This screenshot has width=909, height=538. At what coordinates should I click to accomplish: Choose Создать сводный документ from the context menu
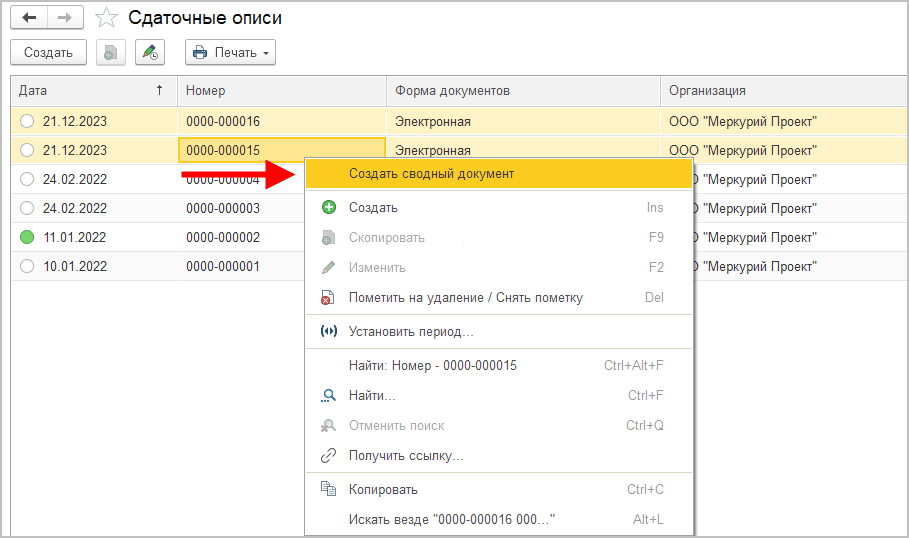[431, 174]
